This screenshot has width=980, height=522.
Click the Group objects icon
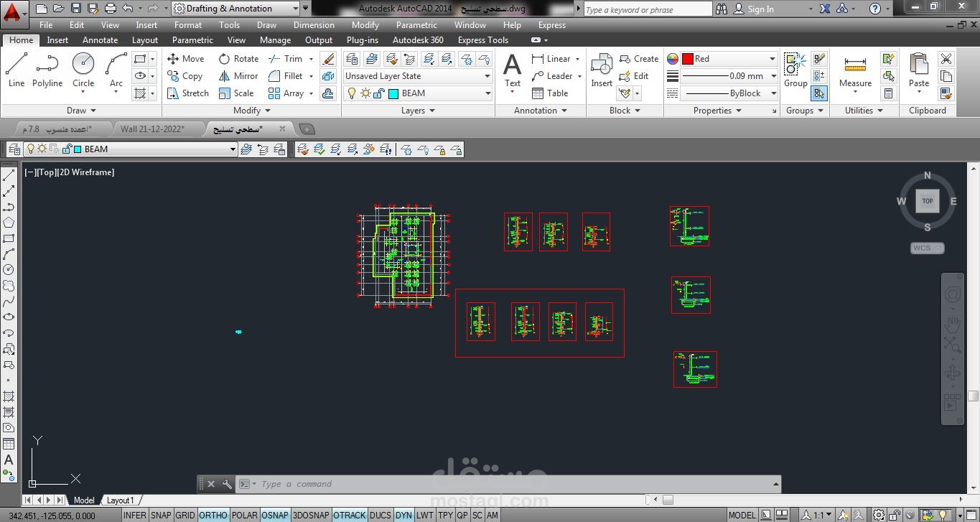coord(795,71)
